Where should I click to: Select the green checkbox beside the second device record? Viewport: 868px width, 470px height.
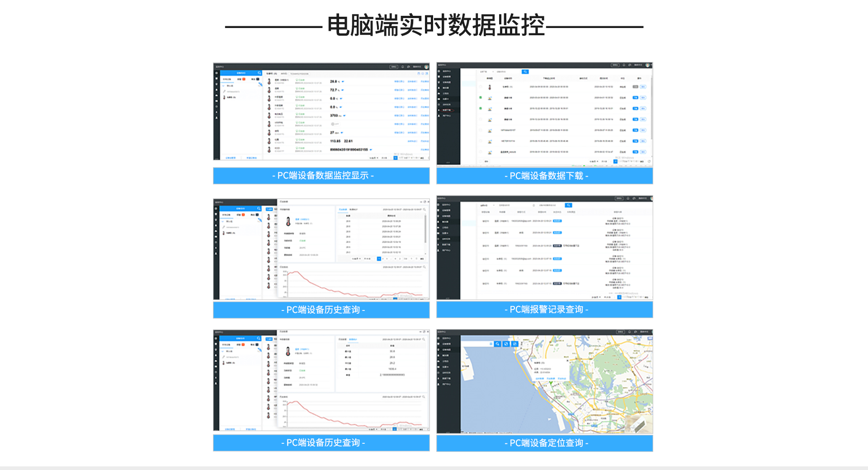[481, 98]
